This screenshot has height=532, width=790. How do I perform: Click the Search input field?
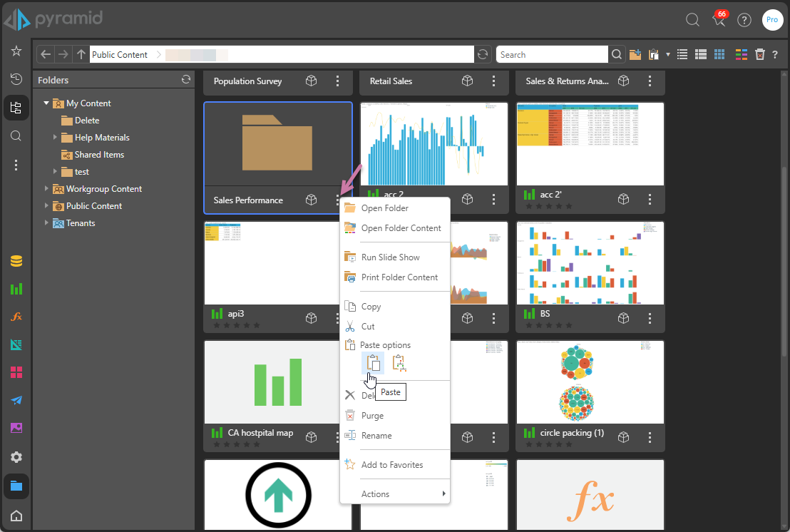(x=552, y=54)
